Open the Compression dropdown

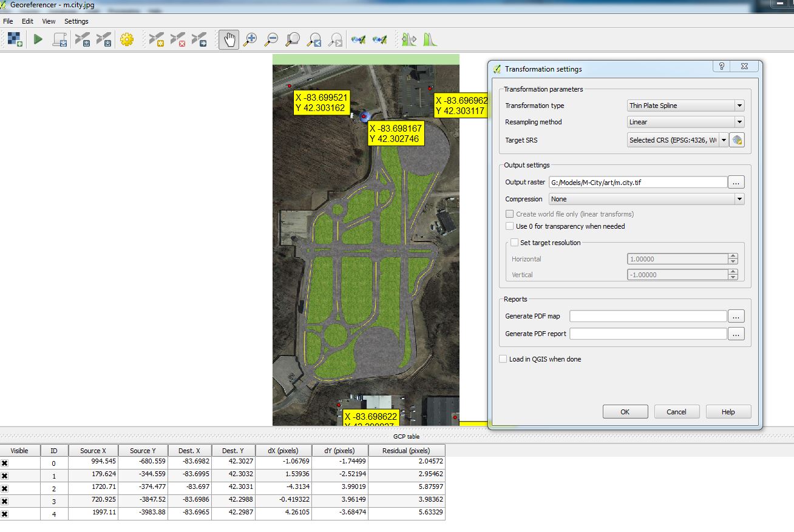pyautogui.click(x=646, y=199)
